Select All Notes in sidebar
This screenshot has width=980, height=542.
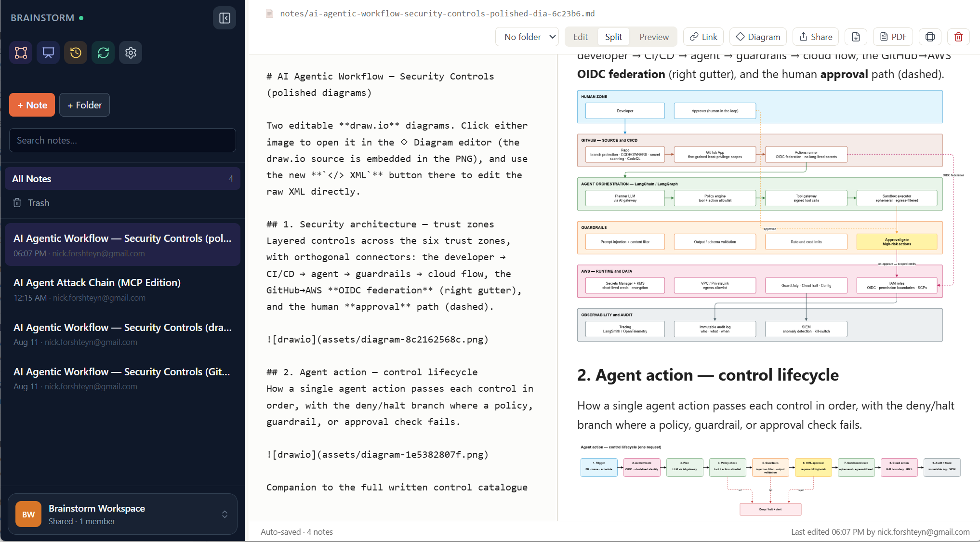pos(122,179)
